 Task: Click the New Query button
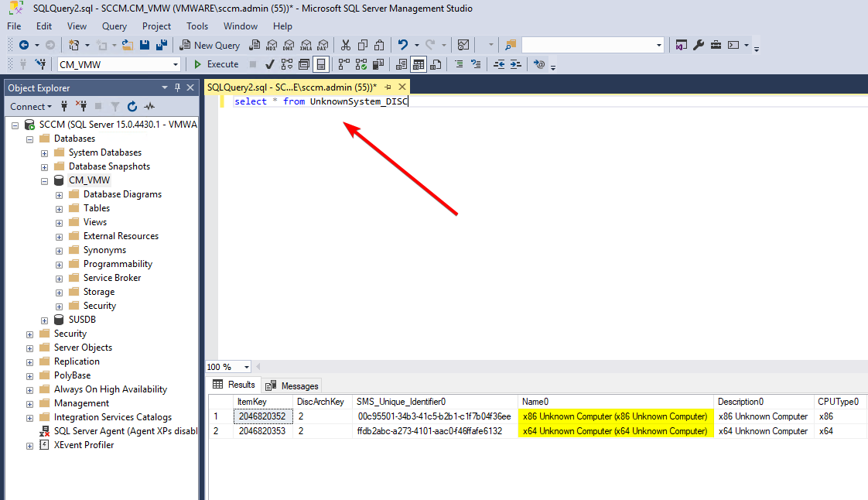click(x=210, y=46)
